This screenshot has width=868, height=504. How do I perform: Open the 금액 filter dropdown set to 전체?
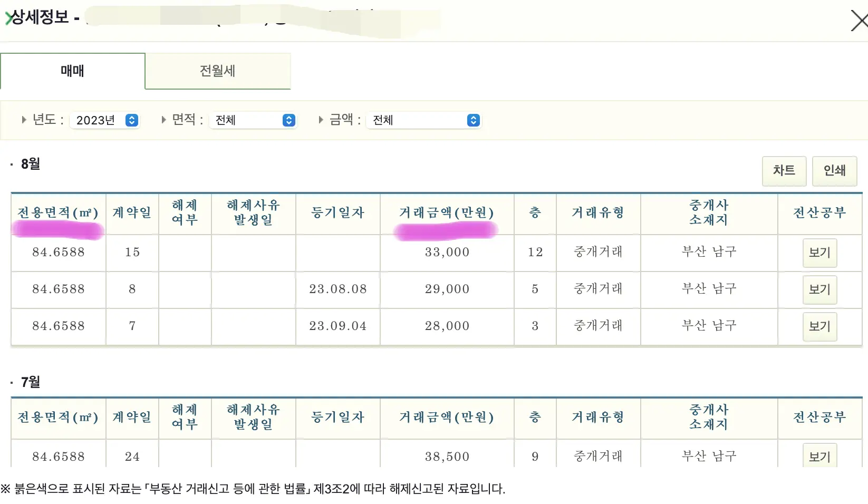423,120
